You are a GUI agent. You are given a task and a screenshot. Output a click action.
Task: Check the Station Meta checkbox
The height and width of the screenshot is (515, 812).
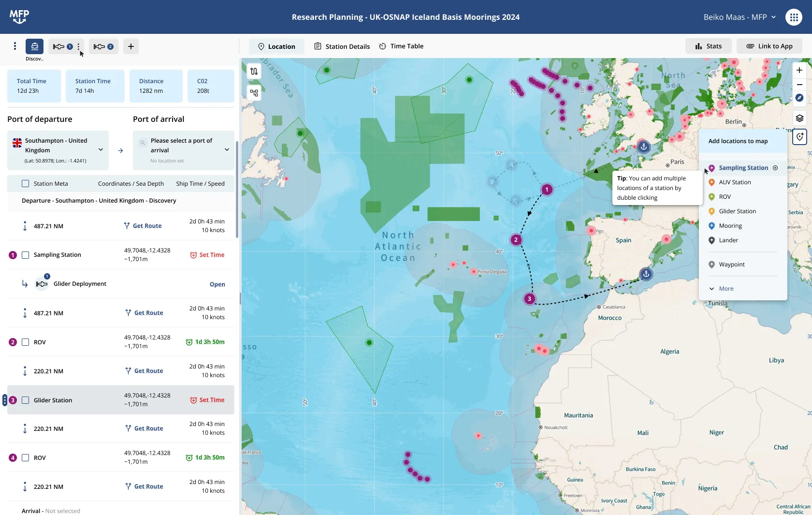point(26,184)
